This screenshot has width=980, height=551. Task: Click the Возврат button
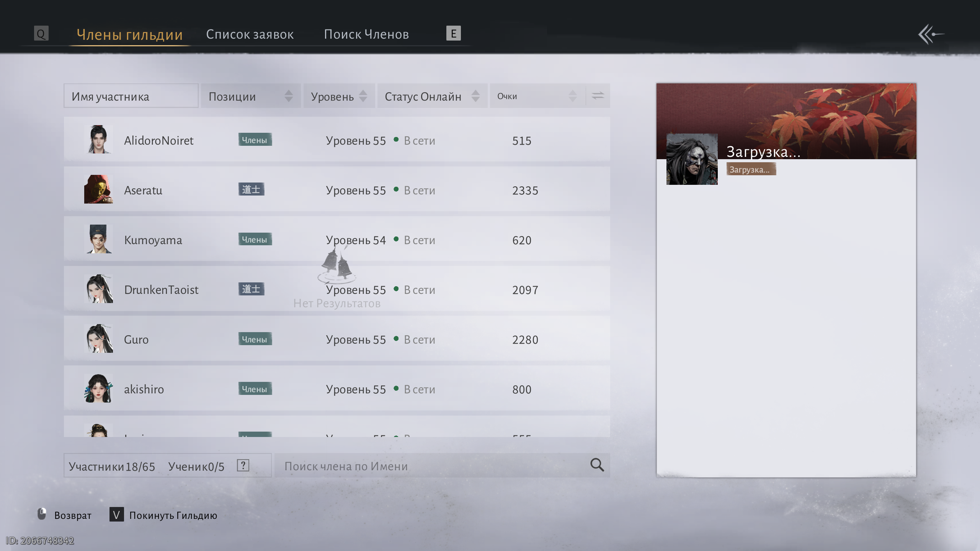point(73,515)
